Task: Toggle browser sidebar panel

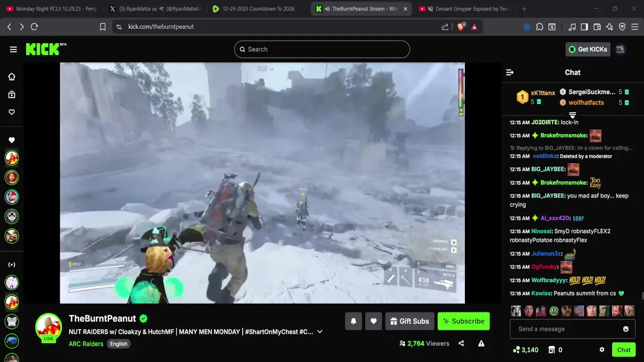Action: point(584,27)
